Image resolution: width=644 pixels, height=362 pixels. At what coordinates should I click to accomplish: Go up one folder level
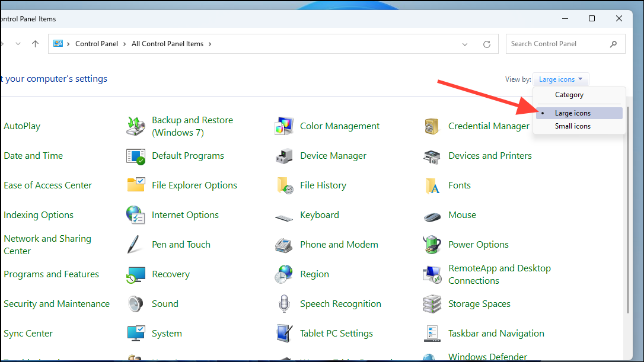36,43
